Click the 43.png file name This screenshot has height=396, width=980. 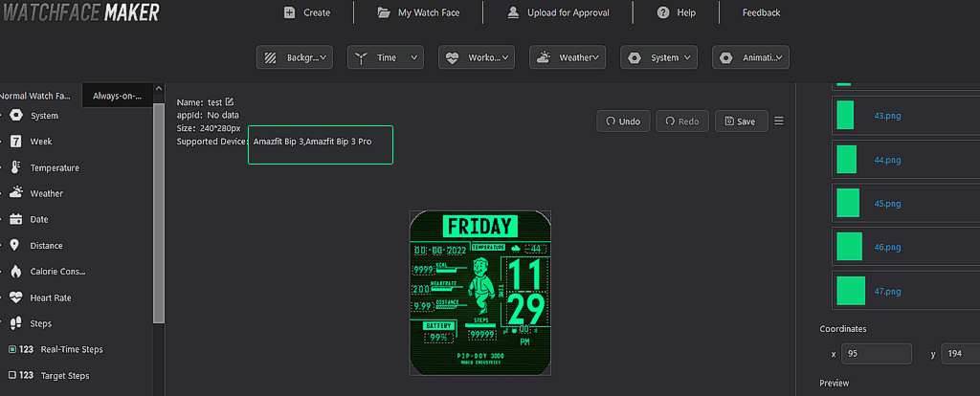887,116
